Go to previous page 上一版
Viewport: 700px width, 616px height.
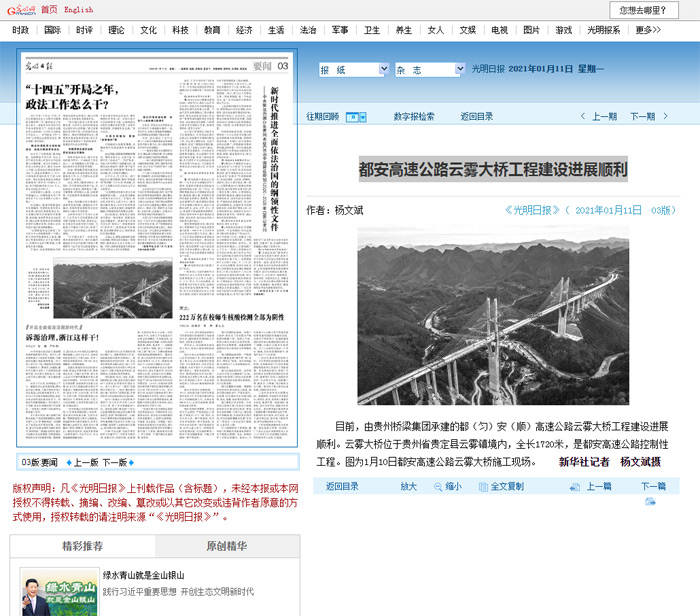tap(86, 462)
